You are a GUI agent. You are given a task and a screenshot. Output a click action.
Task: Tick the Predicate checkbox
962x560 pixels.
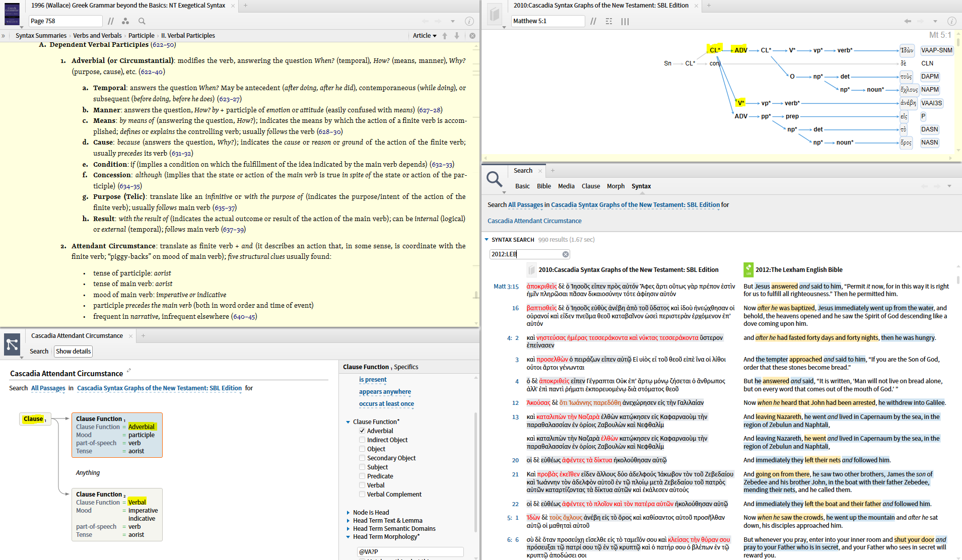click(362, 476)
